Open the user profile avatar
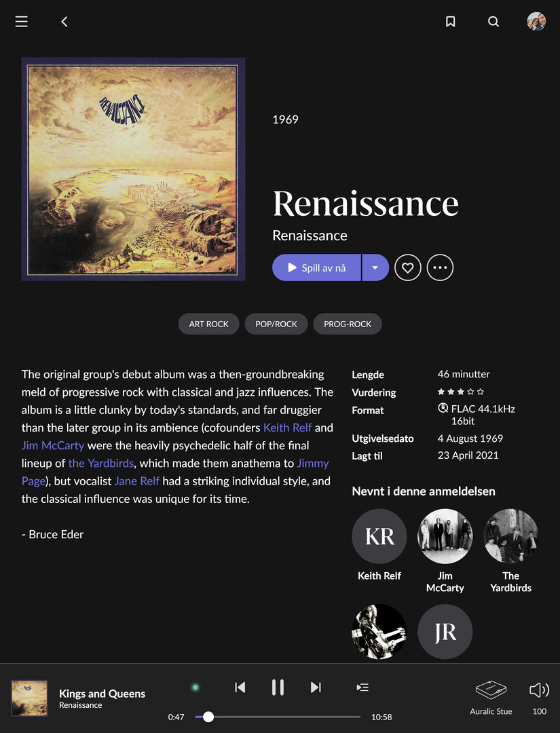560x733 pixels. click(x=536, y=22)
